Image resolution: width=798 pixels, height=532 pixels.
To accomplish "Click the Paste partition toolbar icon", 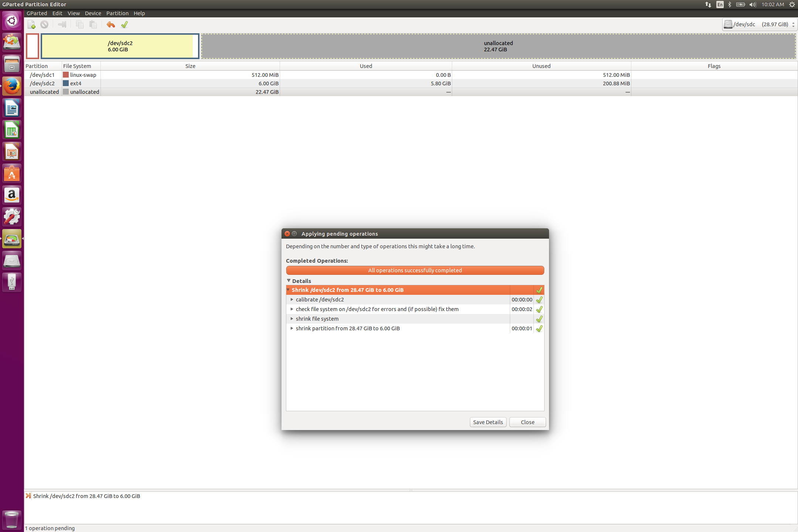I will (93, 25).
